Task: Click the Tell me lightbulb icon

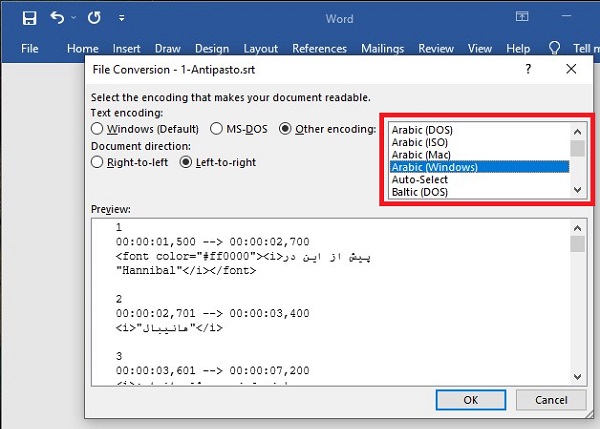Action: point(554,48)
